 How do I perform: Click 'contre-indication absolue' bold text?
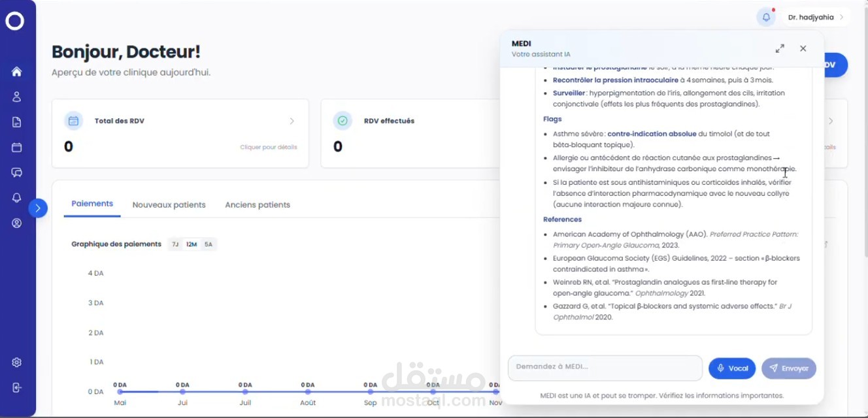coord(652,134)
